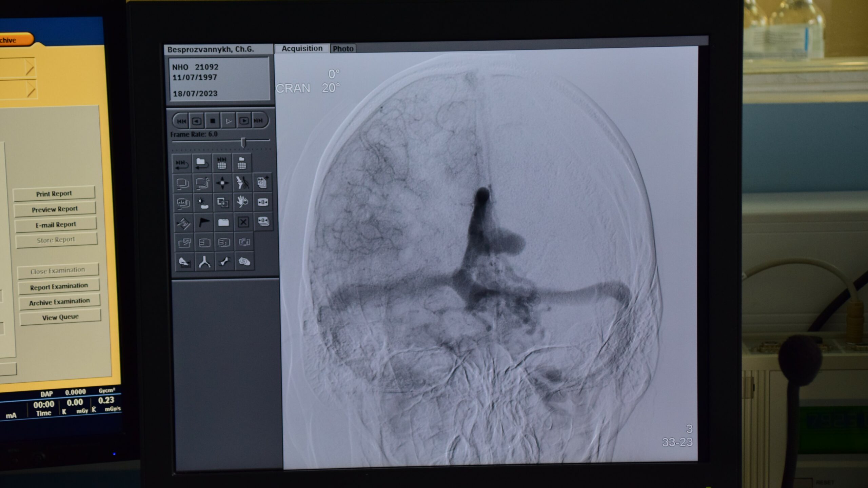The image size is (868, 488).
Task: Click E-mail Report in left window
Action: tap(56, 224)
